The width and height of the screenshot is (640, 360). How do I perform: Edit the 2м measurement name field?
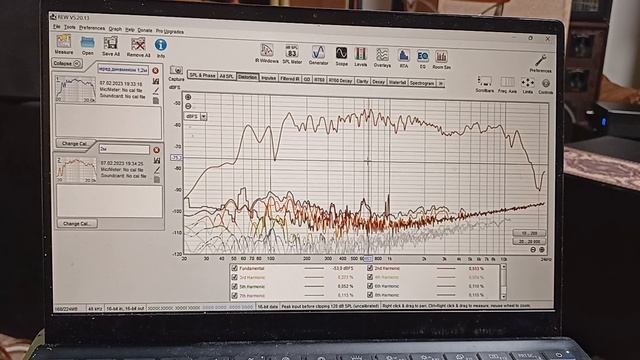(x=124, y=149)
